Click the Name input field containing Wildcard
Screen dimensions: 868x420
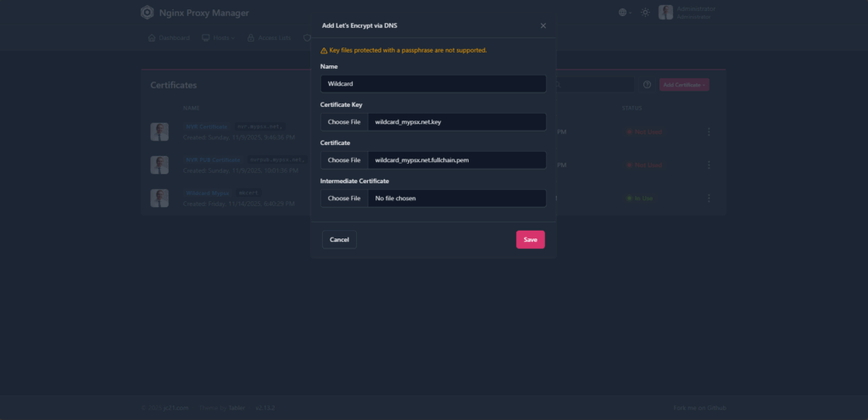tap(433, 84)
